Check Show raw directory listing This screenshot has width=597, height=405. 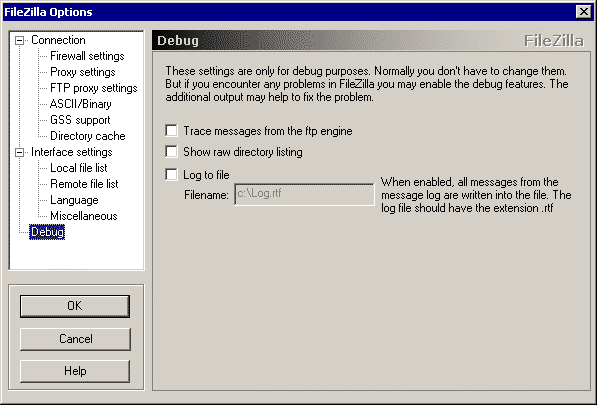click(x=171, y=151)
